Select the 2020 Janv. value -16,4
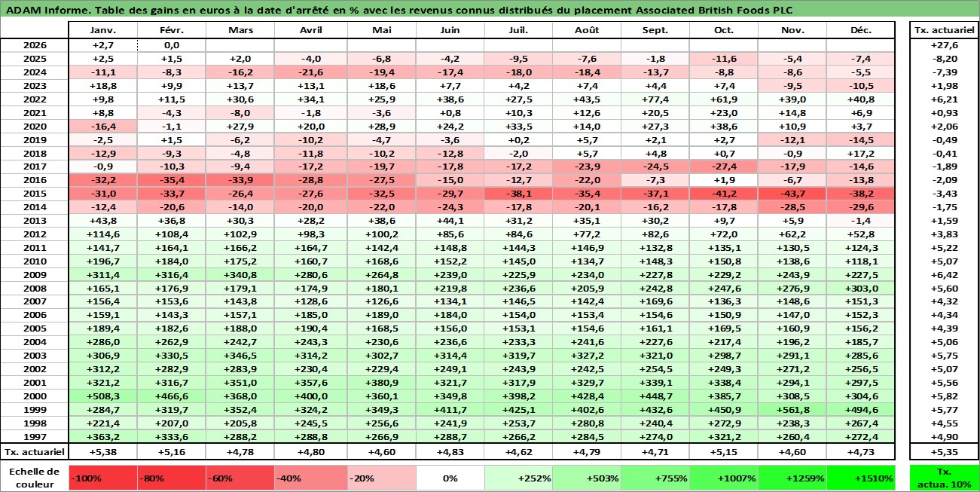This screenshot has height=492, width=980. (102, 126)
